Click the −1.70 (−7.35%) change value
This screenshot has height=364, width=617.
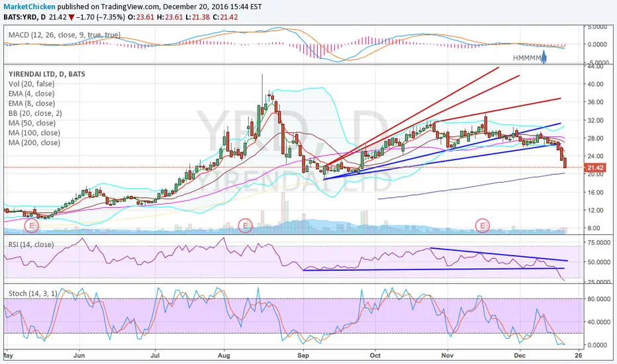101,17
